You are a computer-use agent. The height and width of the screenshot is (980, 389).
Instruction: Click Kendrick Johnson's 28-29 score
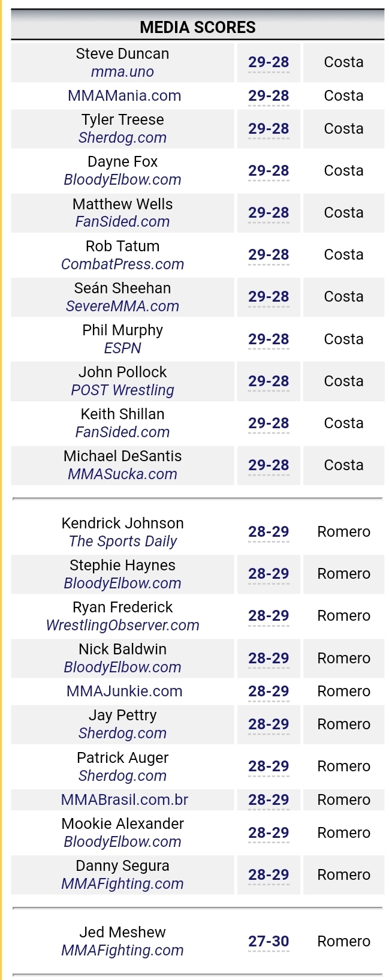269,532
